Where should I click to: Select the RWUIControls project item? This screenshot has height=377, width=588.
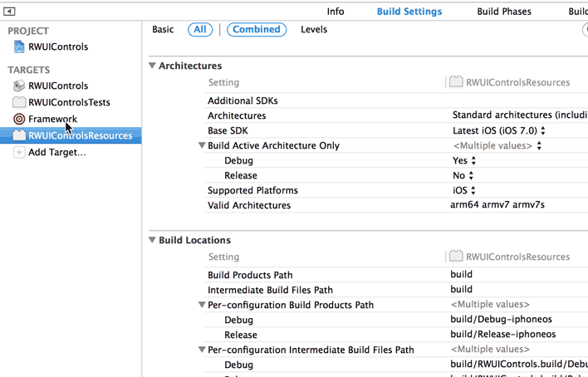click(x=58, y=47)
